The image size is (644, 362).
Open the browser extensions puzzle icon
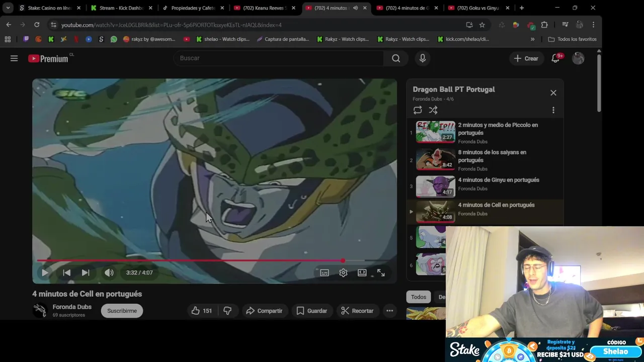(x=544, y=25)
